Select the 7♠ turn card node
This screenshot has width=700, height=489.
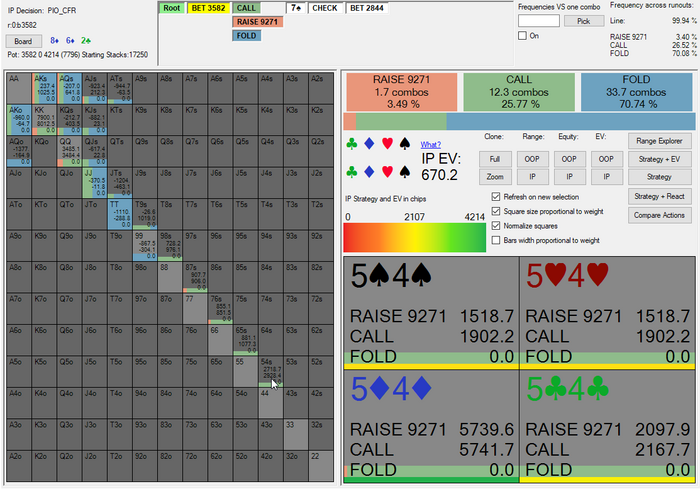pos(296,8)
